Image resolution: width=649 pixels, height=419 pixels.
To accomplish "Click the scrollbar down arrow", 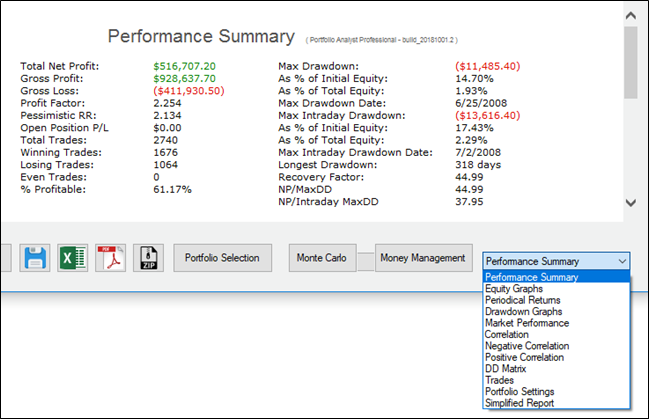I will pos(629,202).
